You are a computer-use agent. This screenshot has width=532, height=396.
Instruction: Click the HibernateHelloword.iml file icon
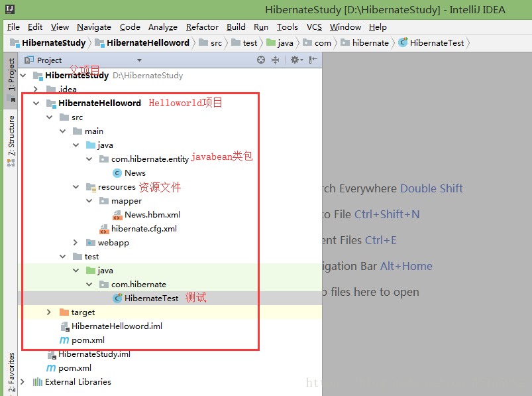(65, 326)
